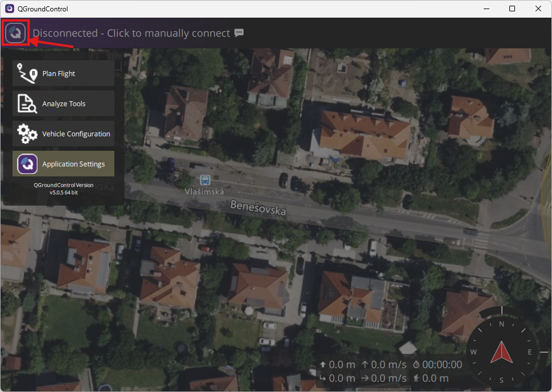The width and height of the screenshot is (552, 392).
Task: Select the Analyze Tools menu entry
Action: click(63, 104)
